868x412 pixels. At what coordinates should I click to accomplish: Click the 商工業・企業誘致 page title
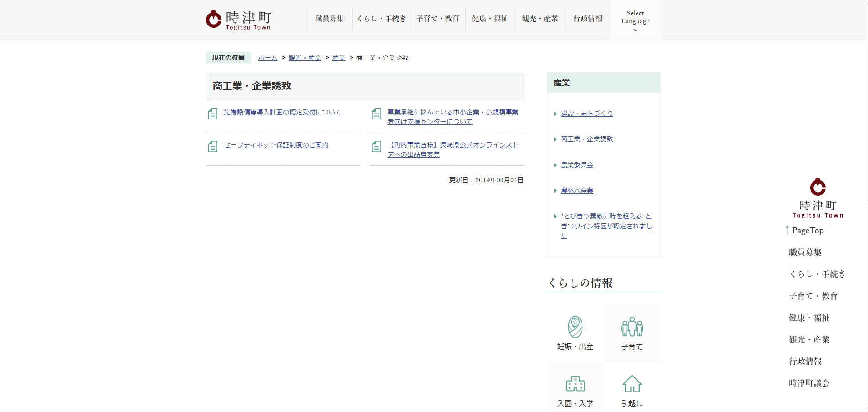(252, 86)
